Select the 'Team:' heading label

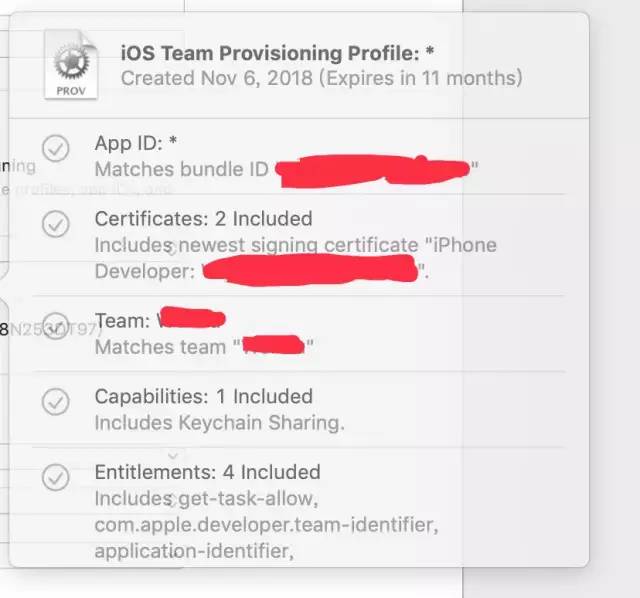(x=122, y=321)
